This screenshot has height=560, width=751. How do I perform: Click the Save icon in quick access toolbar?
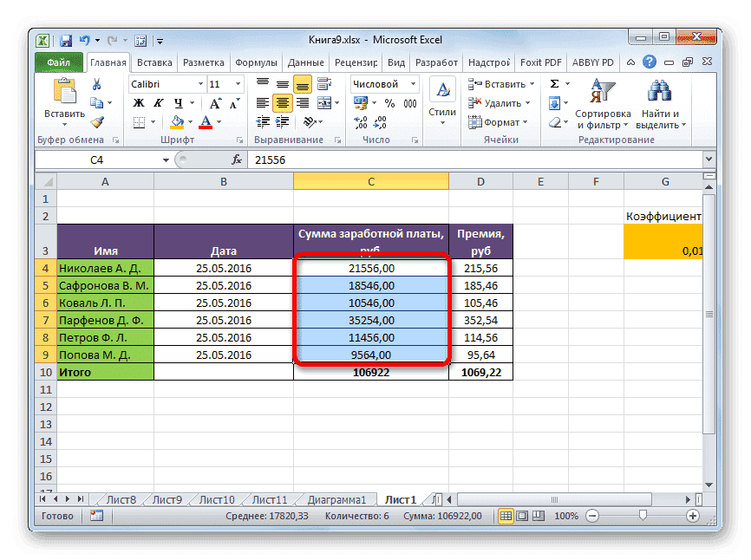pyautogui.click(x=65, y=40)
